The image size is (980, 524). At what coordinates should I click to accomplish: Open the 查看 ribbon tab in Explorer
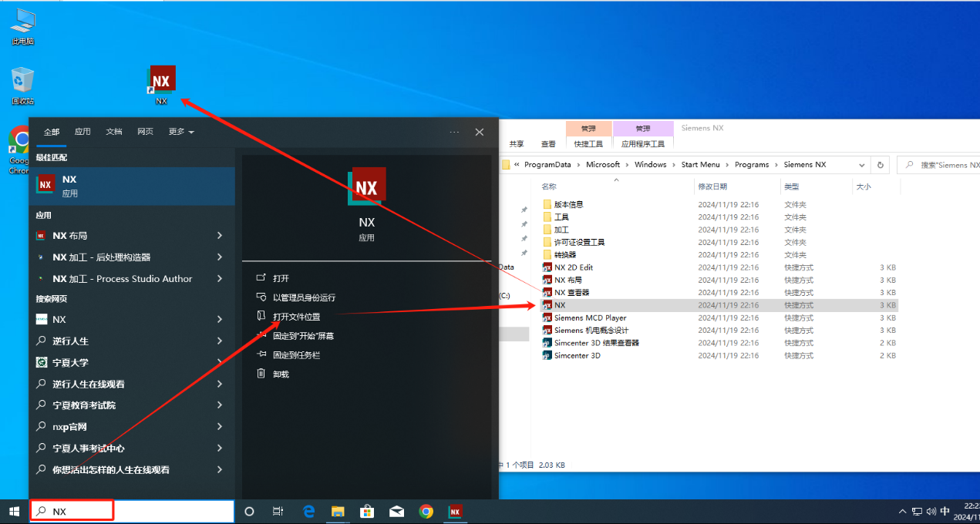click(x=548, y=144)
